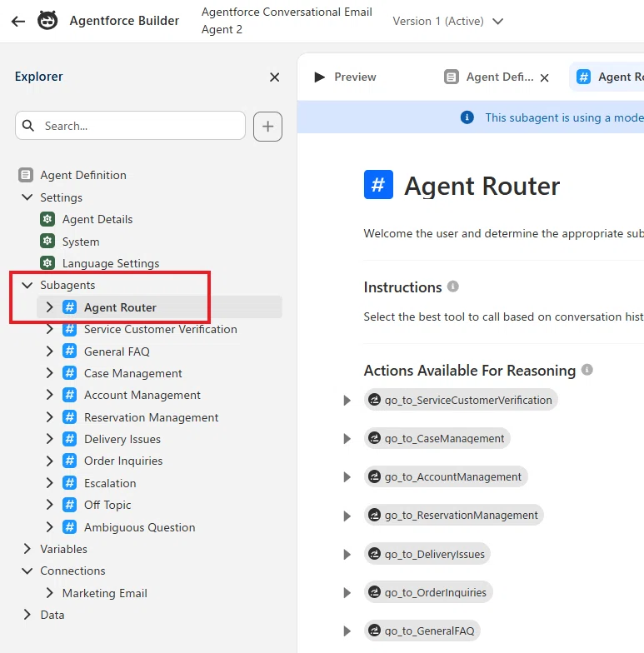This screenshot has width=644, height=653.
Task: Go back using the left arrow
Action: 18,21
